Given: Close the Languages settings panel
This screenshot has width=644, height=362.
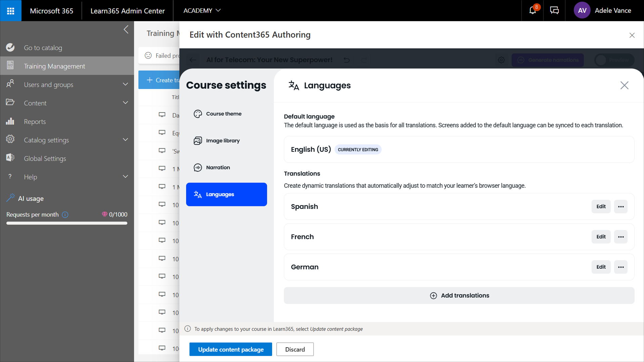Looking at the screenshot, I should [x=624, y=85].
